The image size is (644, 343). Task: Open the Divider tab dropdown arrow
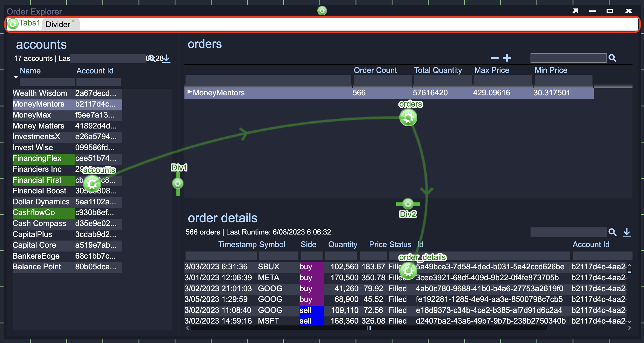pos(73,21)
